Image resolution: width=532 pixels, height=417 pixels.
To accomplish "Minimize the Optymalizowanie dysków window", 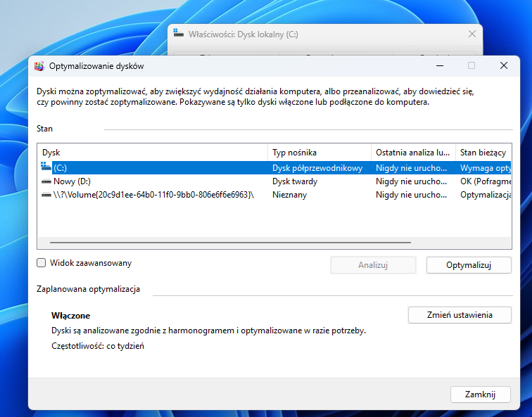I will pos(440,65).
